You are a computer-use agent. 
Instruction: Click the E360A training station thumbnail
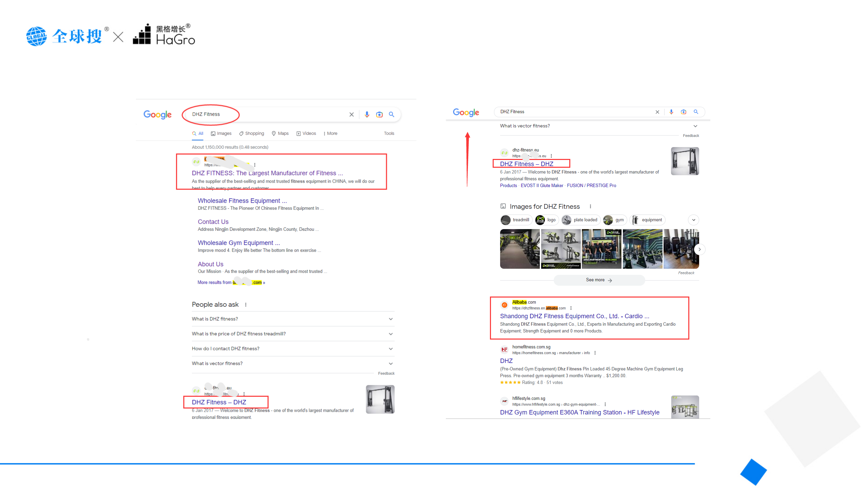pyautogui.click(x=685, y=407)
